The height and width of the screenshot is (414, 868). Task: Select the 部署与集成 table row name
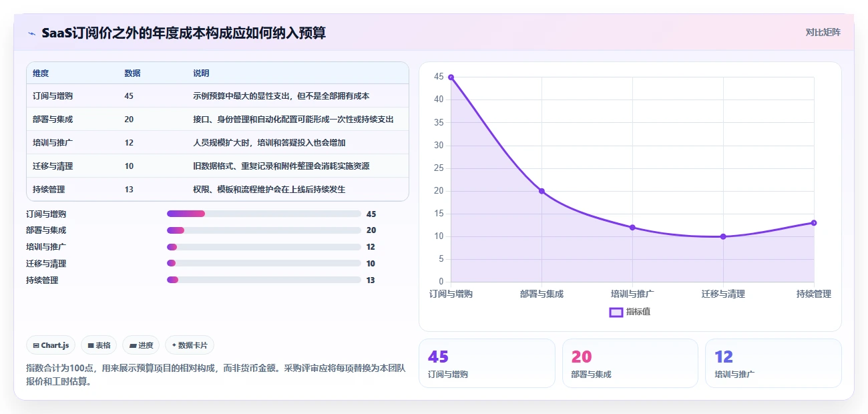tap(53, 120)
